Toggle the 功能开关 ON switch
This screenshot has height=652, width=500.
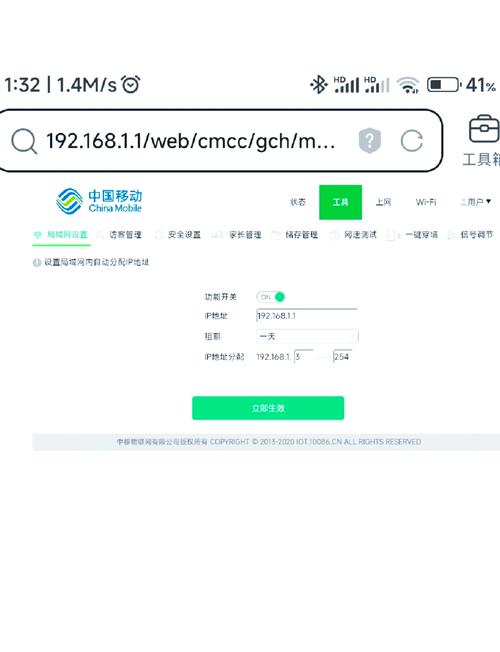(x=271, y=297)
